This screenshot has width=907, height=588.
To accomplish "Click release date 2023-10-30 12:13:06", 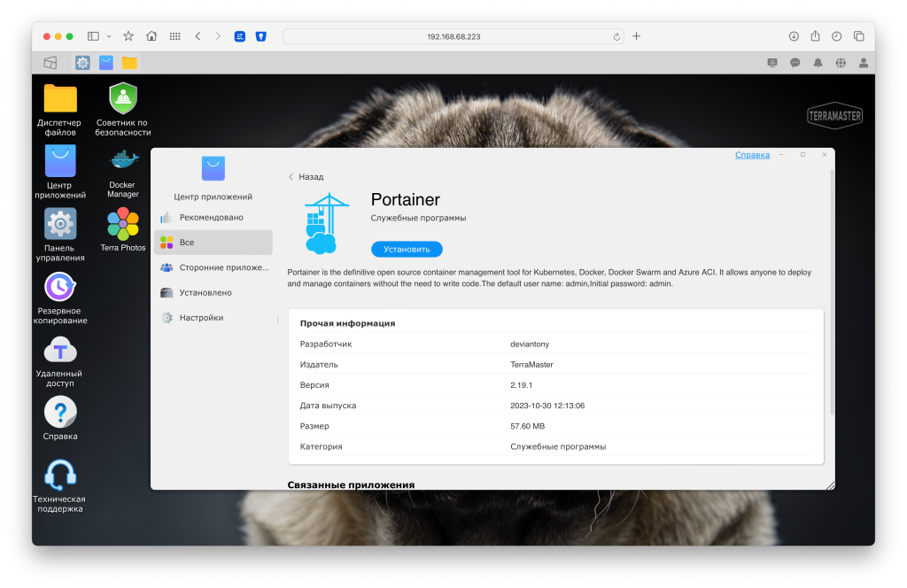I will (x=547, y=406).
